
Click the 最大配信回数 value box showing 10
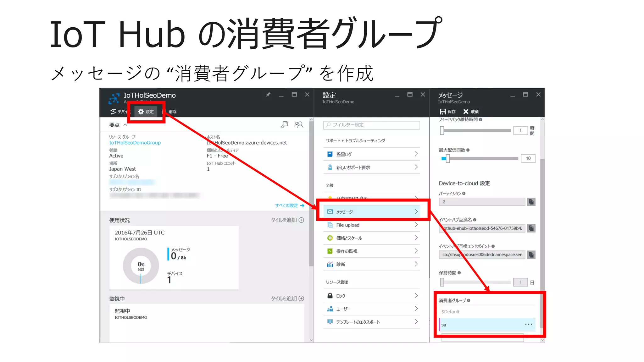pos(528,158)
